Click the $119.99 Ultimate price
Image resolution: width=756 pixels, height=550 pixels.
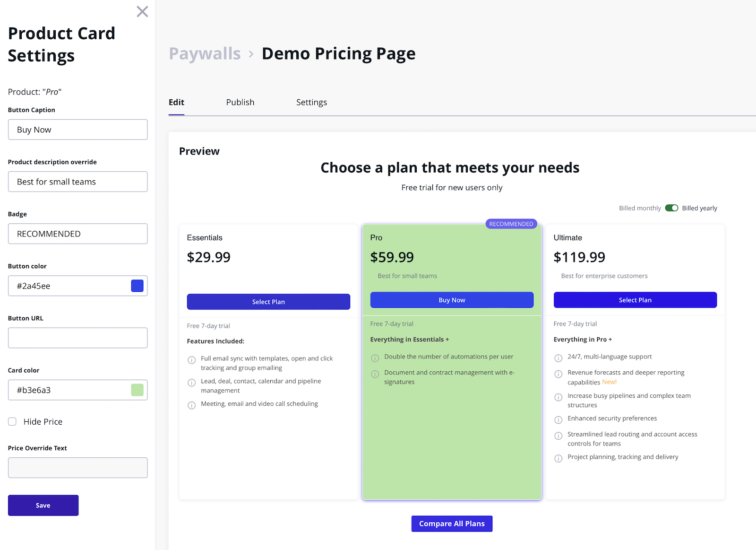(x=579, y=257)
